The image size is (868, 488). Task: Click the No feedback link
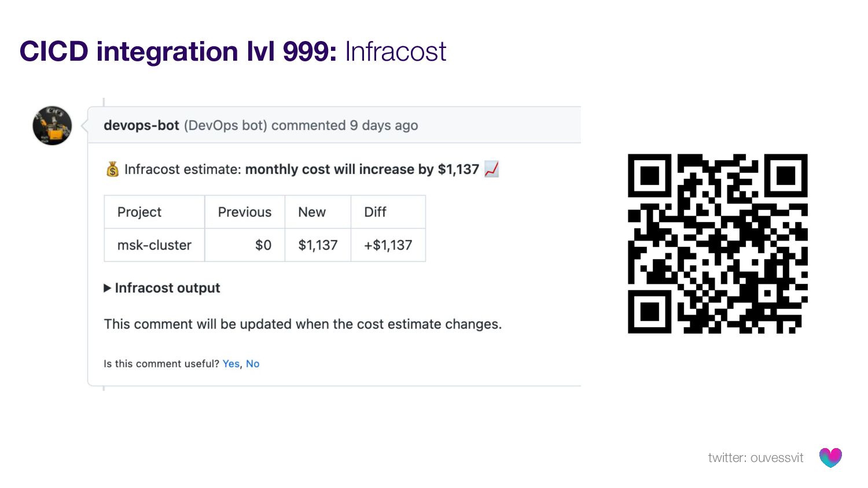click(253, 364)
